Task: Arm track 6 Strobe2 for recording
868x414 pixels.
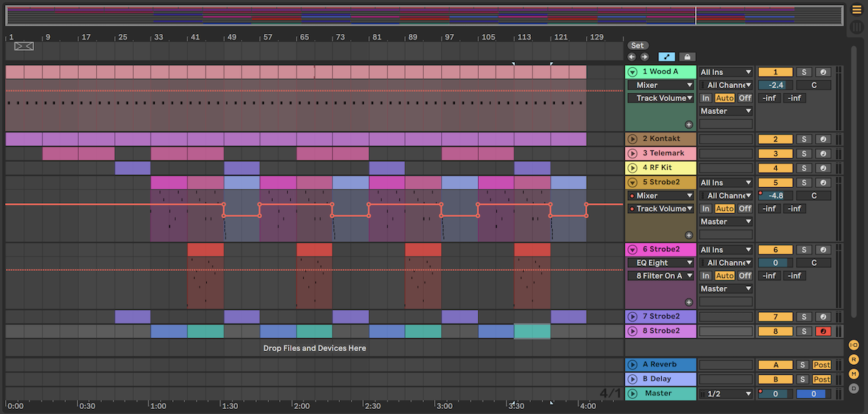Action: coord(822,250)
